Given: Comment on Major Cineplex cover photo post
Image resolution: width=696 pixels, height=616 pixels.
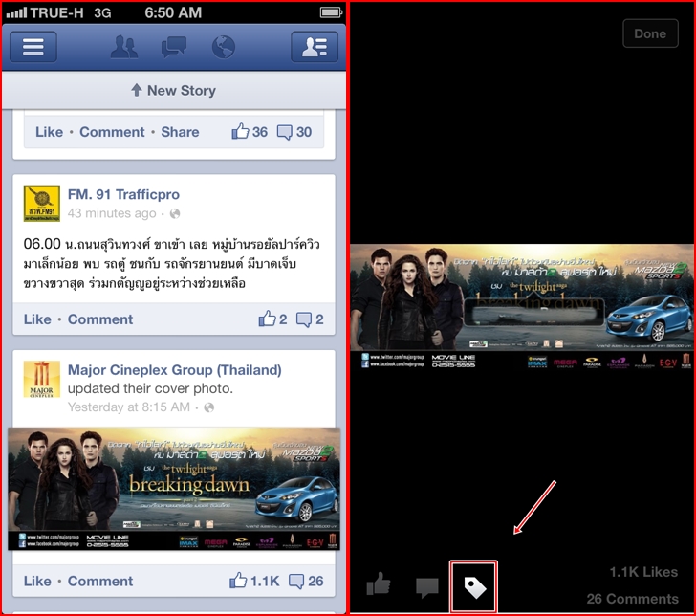Looking at the screenshot, I should [99, 581].
